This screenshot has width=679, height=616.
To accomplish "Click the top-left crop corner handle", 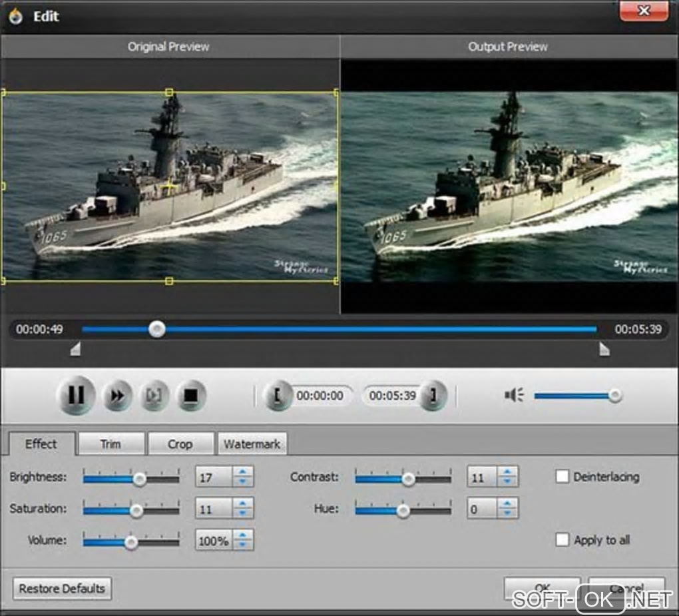I will coord(3,93).
